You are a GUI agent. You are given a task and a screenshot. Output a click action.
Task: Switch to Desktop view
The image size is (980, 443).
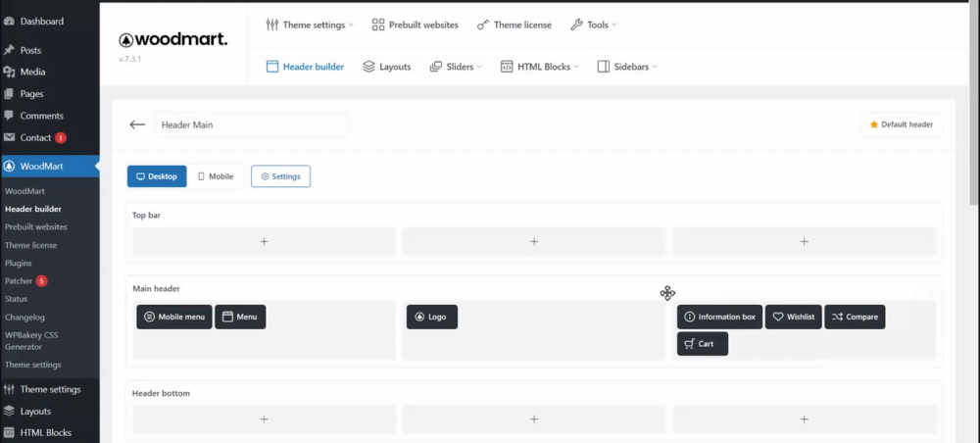156,176
